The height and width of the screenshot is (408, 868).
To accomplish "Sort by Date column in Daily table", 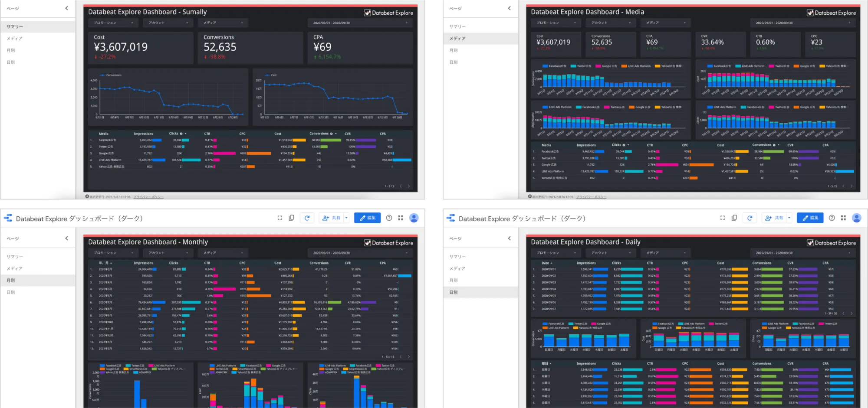I will click(545, 263).
